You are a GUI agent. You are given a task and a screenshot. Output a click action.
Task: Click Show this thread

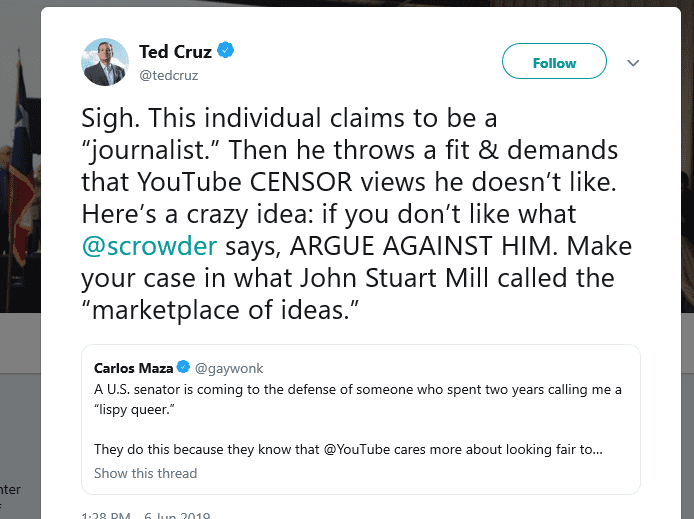[x=145, y=473]
